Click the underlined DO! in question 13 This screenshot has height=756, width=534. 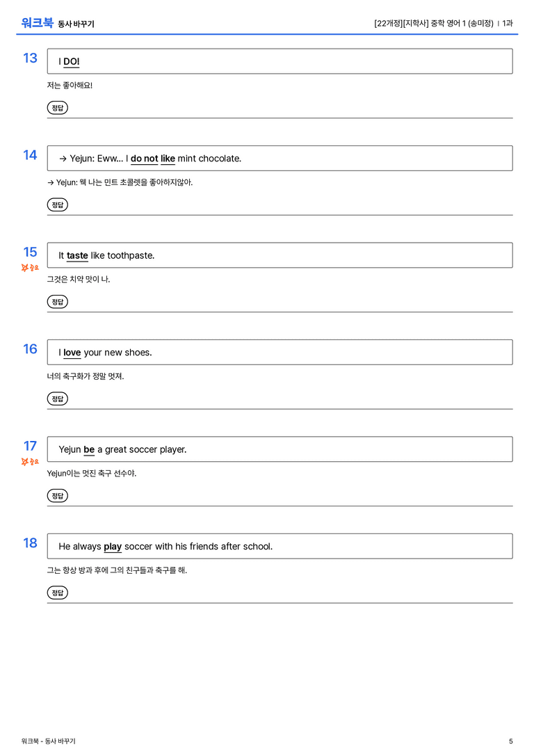tap(72, 62)
